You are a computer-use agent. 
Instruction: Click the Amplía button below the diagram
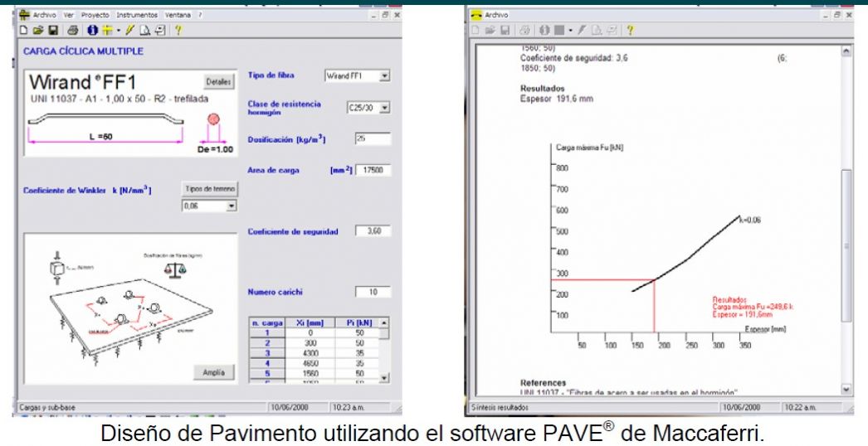tap(213, 372)
